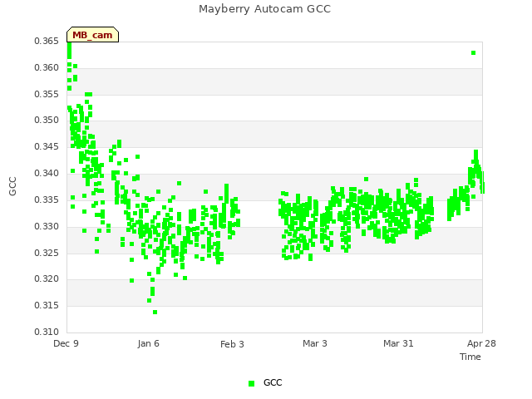Select the isolated outlier point near 0.363
The width and height of the screenshot is (532, 399).
[x=473, y=52]
